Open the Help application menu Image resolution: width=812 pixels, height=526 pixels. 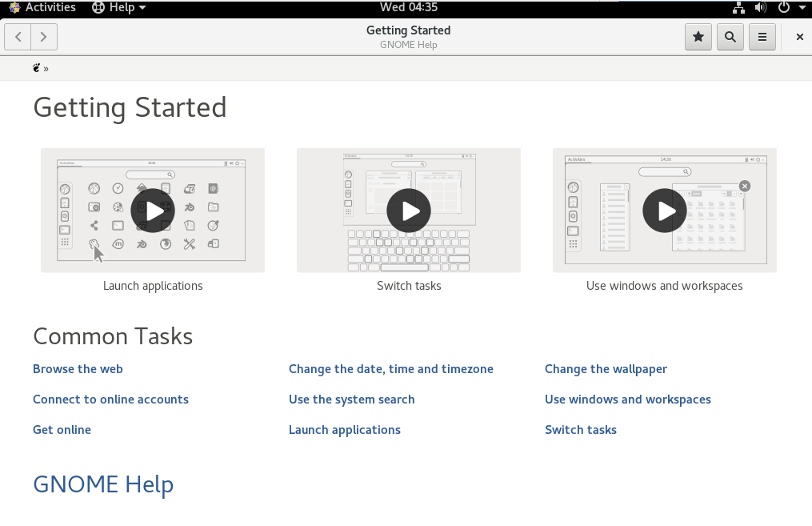[x=119, y=7]
